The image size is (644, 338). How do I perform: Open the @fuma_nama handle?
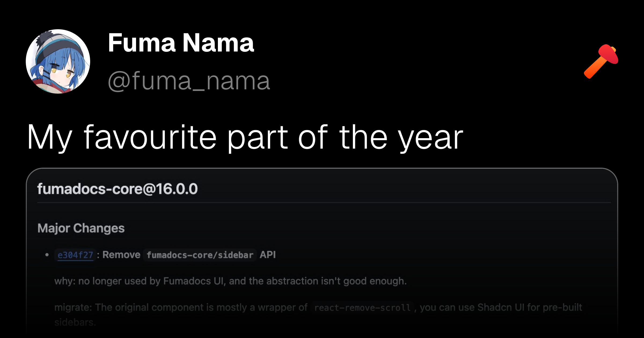[189, 81]
